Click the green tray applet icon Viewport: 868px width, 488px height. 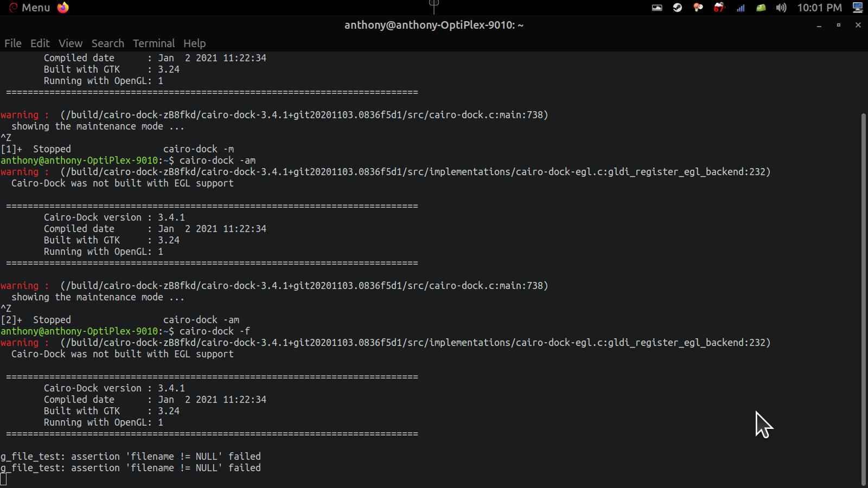[x=761, y=8]
